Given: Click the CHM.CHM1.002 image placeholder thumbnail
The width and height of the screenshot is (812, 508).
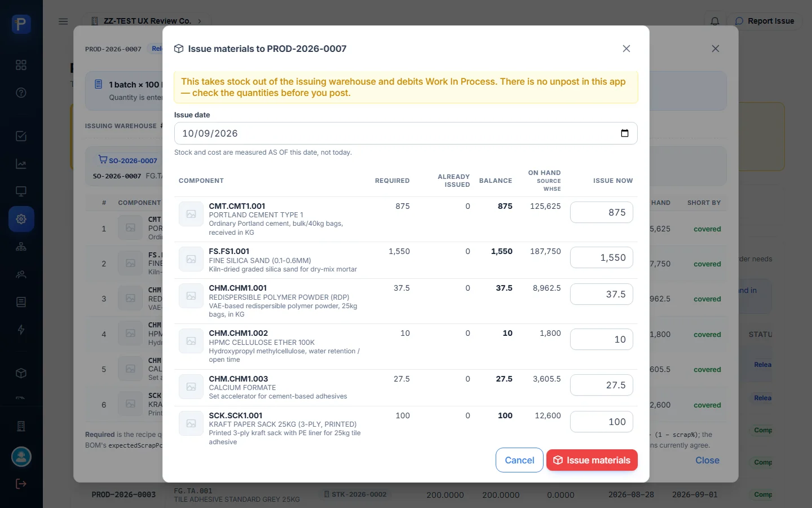Looking at the screenshot, I should [191, 341].
